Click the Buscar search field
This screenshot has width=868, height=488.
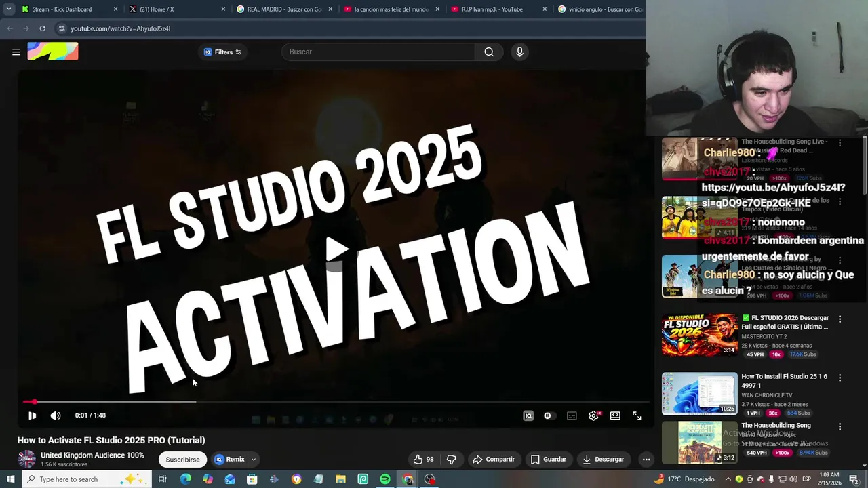click(x=380, y=52)
